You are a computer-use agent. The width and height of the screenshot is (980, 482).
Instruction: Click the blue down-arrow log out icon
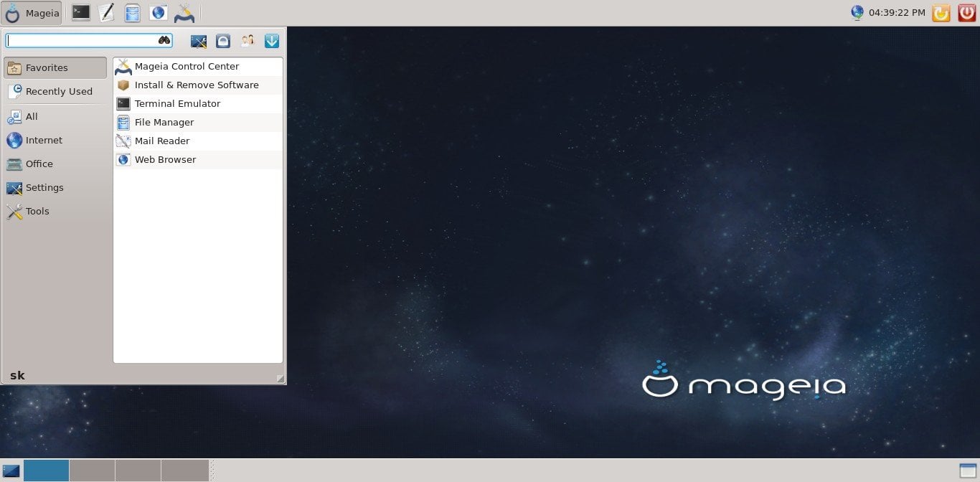(272, 41)
